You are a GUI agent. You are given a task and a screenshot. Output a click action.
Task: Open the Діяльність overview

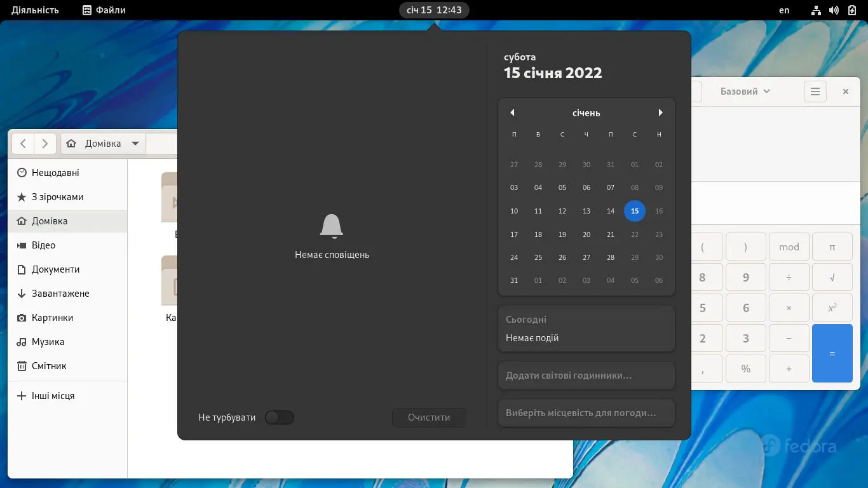35,10
